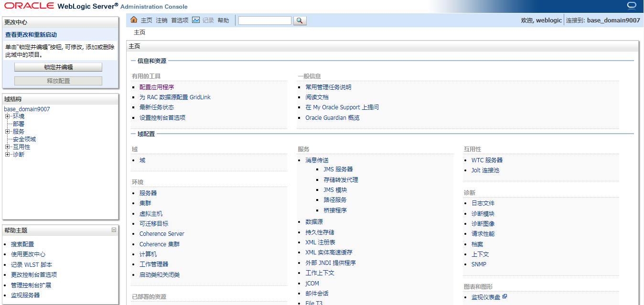Open 为 RAC 数据源配置 GridLink link
The height and width of the screenshot is (305, 644).
pos(175,97)
